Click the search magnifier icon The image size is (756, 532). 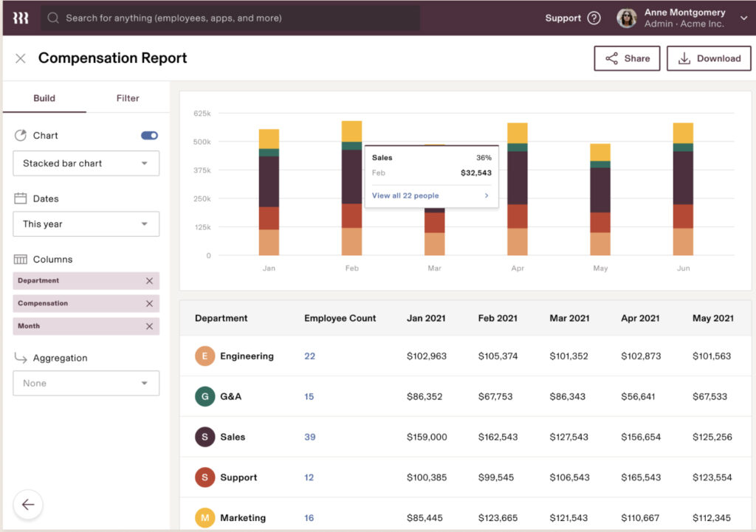coord(52,18)
